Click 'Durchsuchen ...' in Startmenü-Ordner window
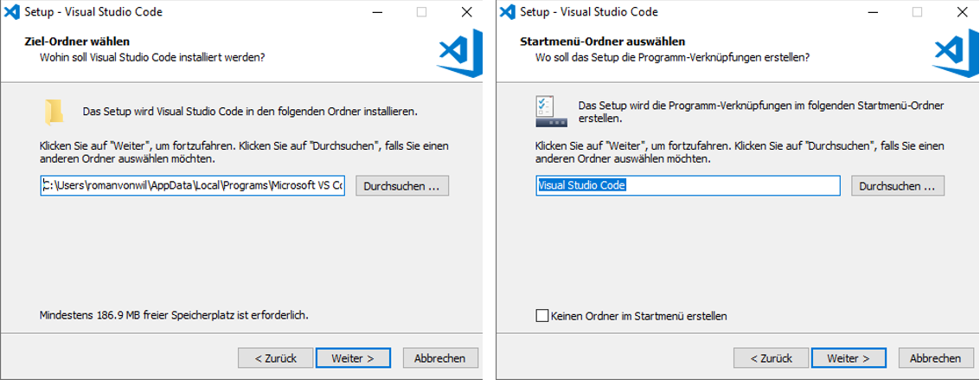Screen dimensions: 980x380 pyautogui.click(x=898, y=186)
